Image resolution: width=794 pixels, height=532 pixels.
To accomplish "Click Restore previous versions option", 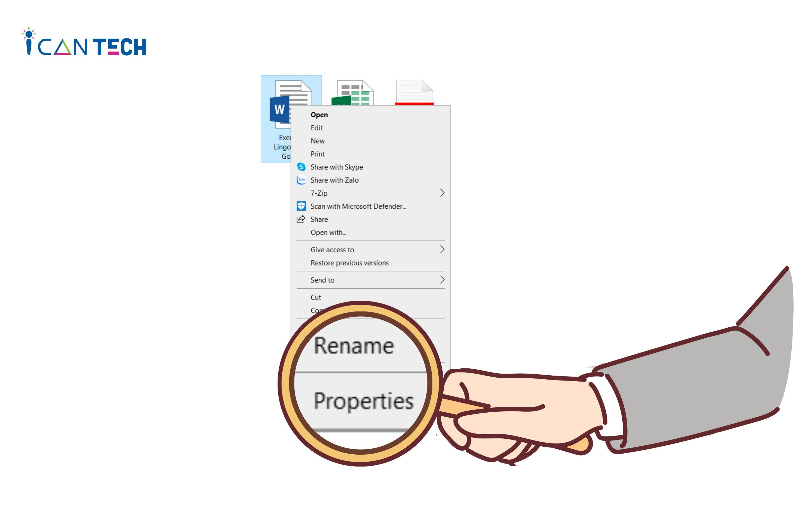I will point(349,263).
